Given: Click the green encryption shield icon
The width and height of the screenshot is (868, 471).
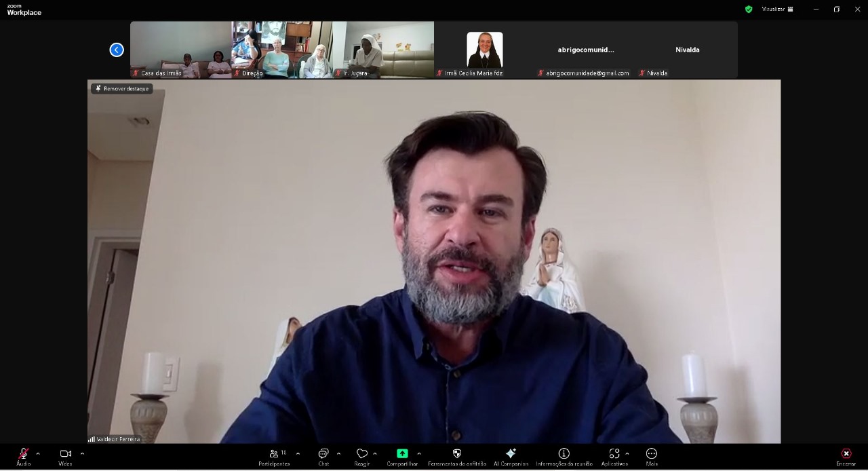Looking at the screenshot, I should [x=749, y=10].
